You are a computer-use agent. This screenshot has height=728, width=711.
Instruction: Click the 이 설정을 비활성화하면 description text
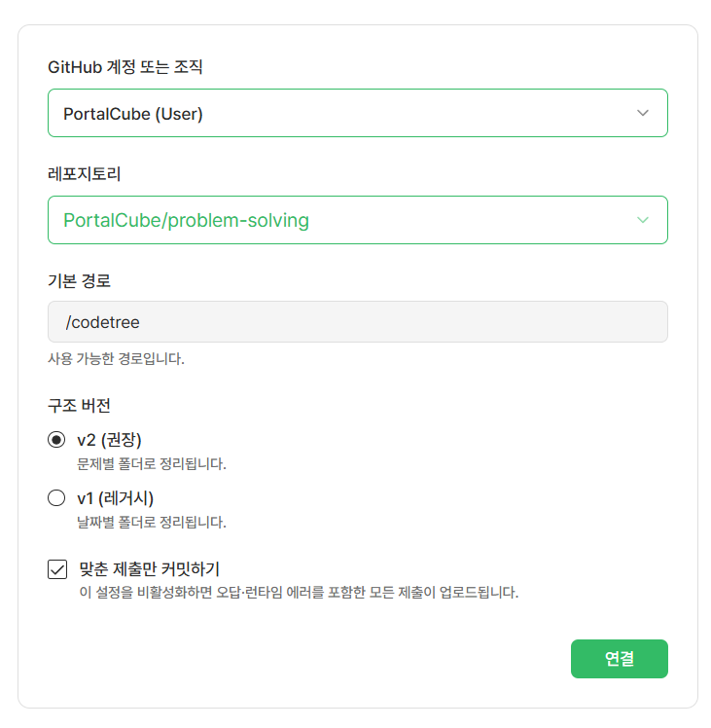point(299,593)
